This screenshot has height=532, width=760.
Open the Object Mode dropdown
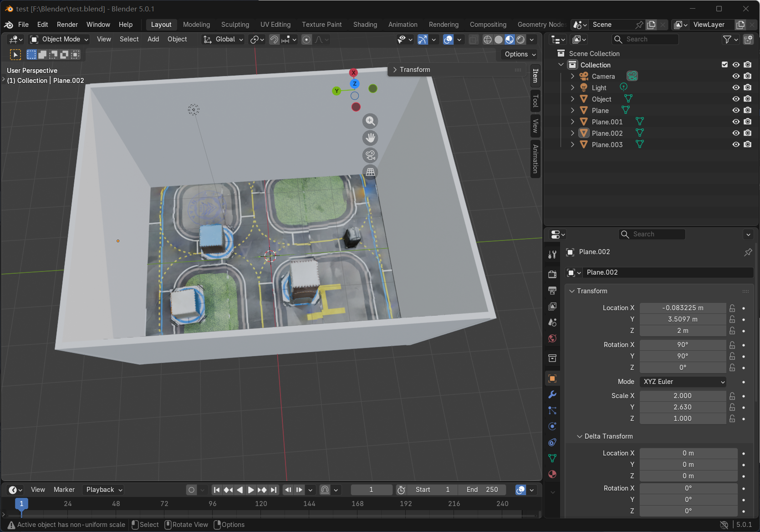(x=59, y=40)
